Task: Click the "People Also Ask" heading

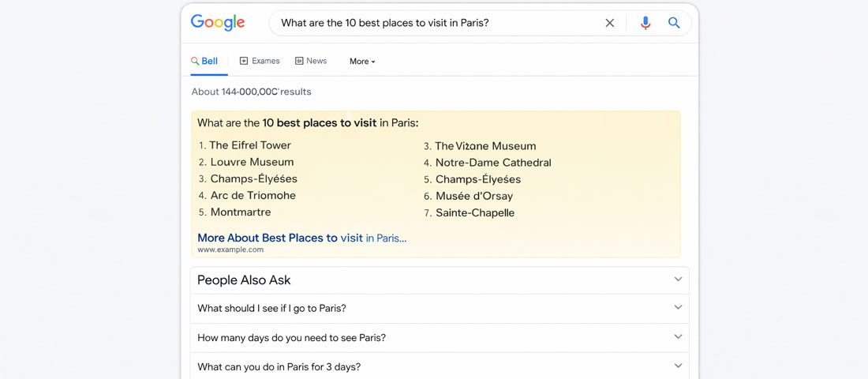Action: pos(244,280)
